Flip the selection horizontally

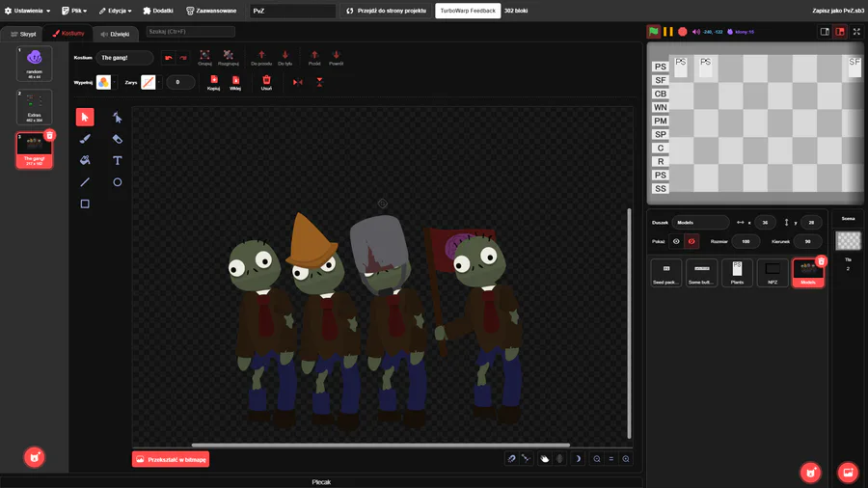(x=298, y=82)
